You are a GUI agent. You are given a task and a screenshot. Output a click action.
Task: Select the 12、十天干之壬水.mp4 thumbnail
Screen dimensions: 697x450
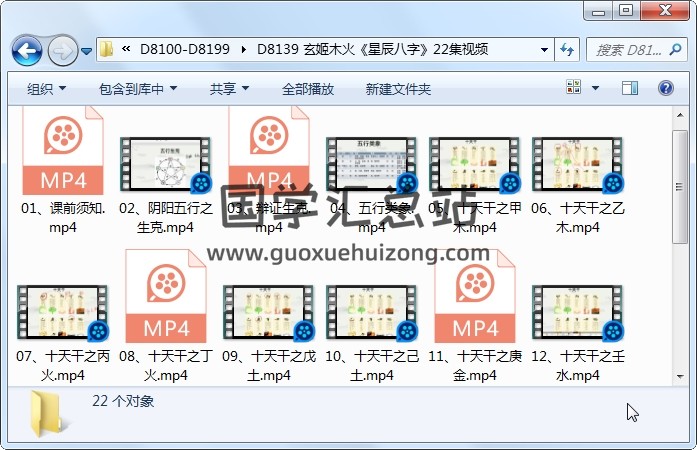point(578,313)
